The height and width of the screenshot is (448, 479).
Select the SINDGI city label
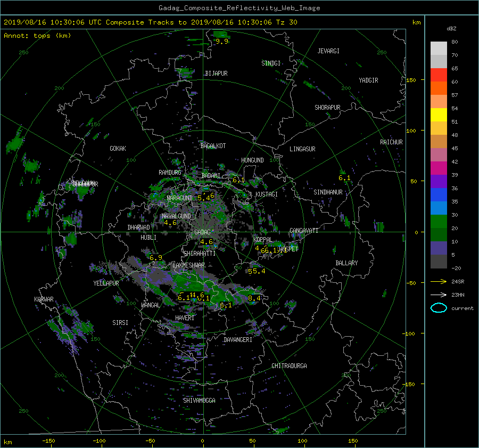[x=271, y=63]
